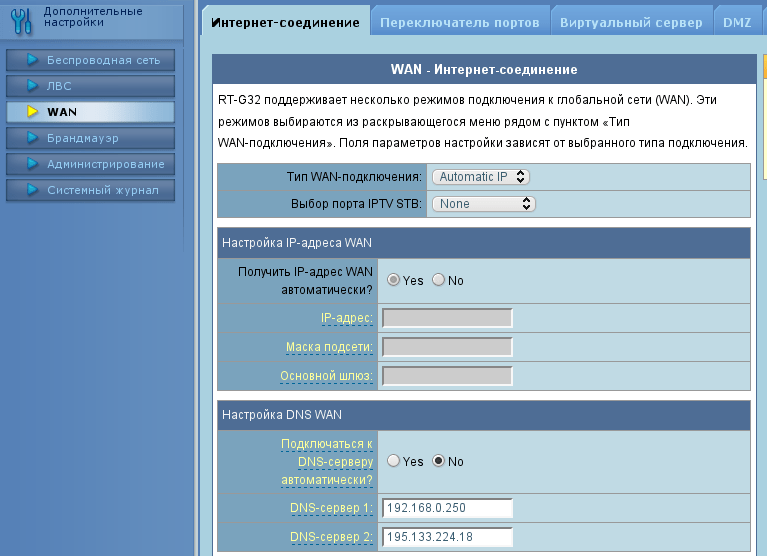Screen dimensions: 767x556
Task: Click the Маска подсети help link
Action: pyautogui.click(x=329, y=347)
